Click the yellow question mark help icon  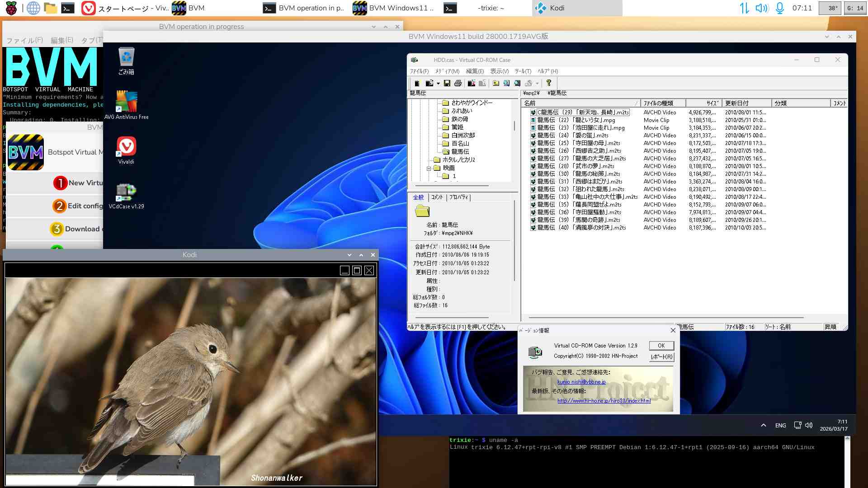click(x=548, y=83)
